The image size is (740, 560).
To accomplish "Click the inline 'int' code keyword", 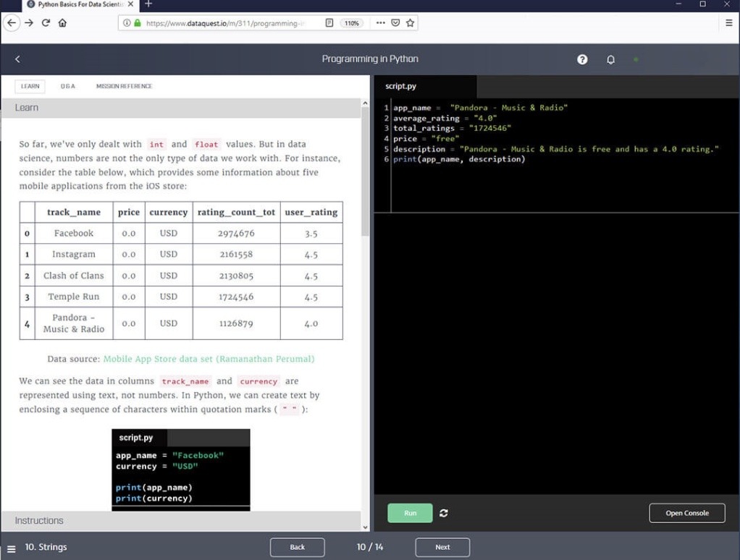I will click(156, 145).
